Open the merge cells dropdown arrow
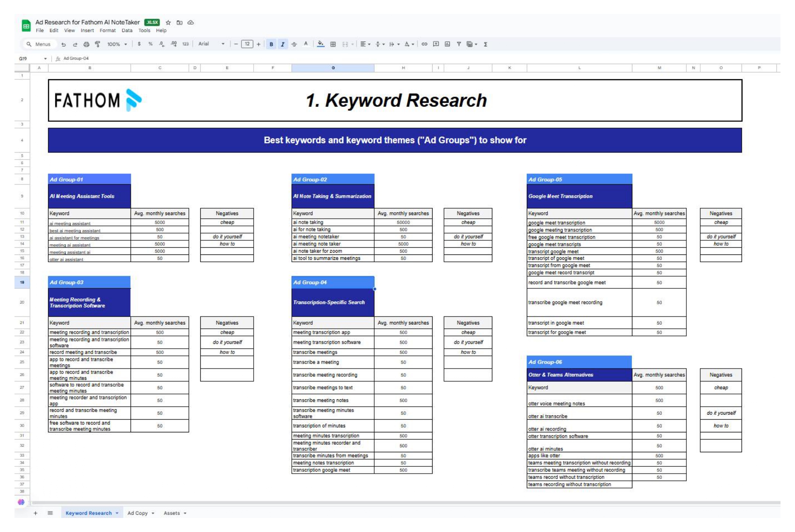Viewport: 795px width, 532px height. click(352, 44)
